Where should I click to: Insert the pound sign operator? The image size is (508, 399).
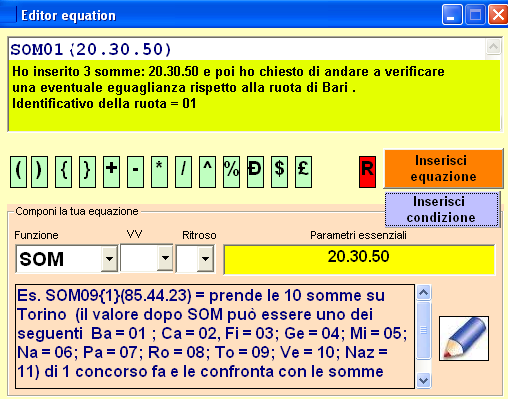[x=303, y=172]
